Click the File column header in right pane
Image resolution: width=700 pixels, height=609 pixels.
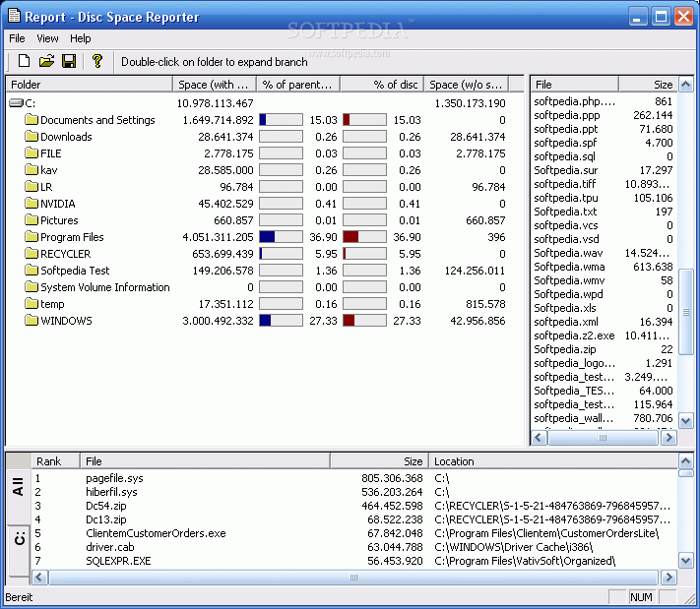[x=575, y=85]
